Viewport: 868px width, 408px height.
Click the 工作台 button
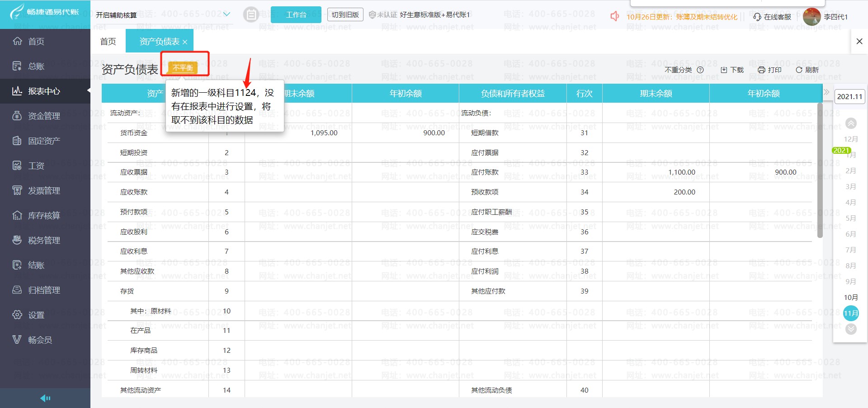[x=296, y=15]
